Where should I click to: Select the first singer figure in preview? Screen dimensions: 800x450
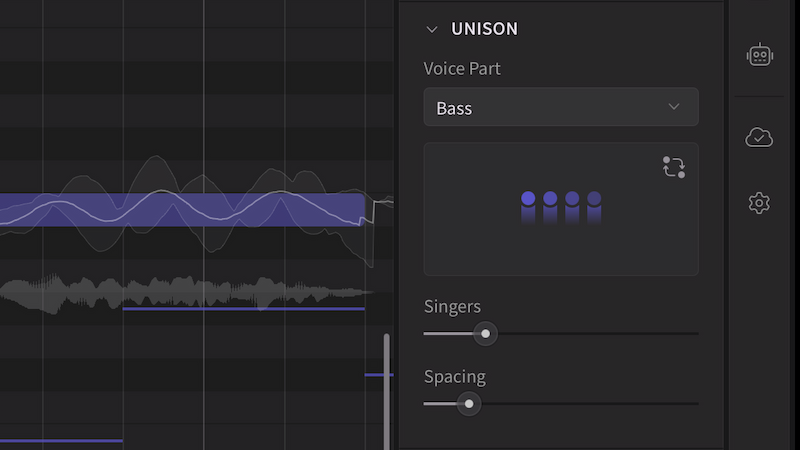coord(528,206)
